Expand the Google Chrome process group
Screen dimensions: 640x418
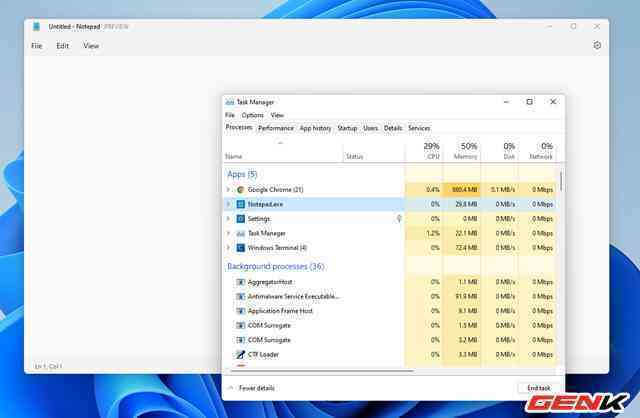click(229, 189)
